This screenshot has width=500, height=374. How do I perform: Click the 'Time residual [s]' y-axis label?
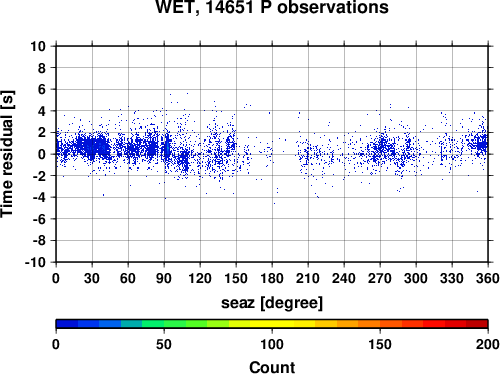(x=7, y=154)
